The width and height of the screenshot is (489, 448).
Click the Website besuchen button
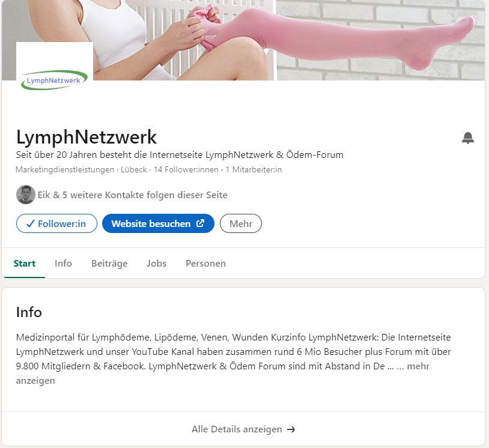point(158,223)
